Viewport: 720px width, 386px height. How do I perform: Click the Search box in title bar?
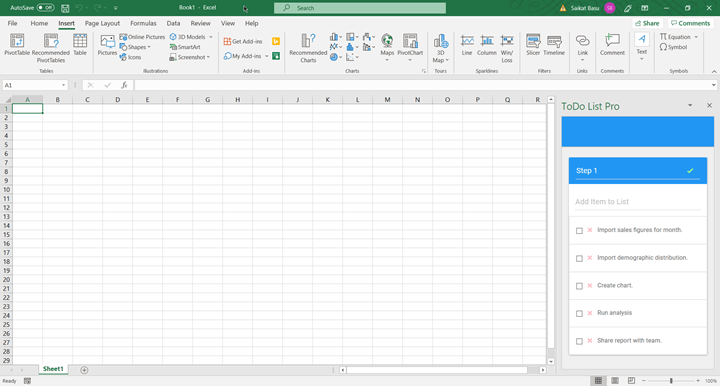[x=360, y=8]
